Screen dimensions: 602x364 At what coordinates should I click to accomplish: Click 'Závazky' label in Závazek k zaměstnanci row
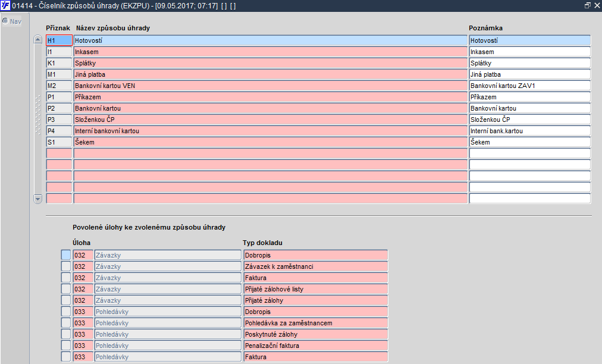(x=168, y=266)
